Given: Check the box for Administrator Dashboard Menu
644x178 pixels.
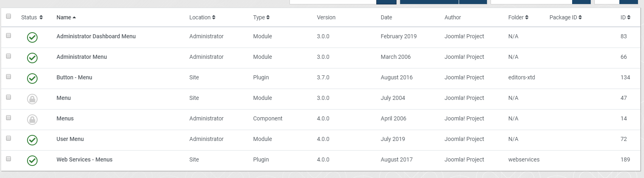Looking at the screenshot, I should click(x=8, y=35).
